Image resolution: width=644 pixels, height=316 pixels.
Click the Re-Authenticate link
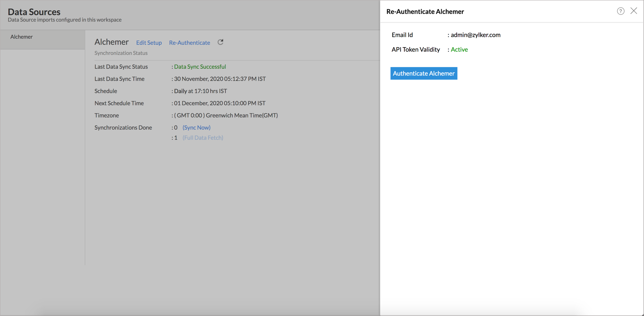189,43
